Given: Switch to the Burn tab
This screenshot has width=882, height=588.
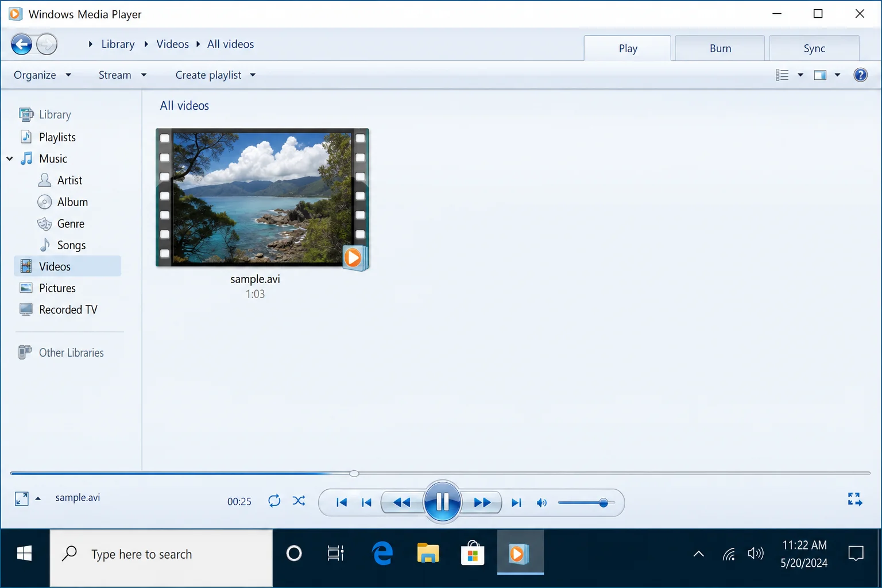Looking at the screenshot, I should [x=720, y=48].
